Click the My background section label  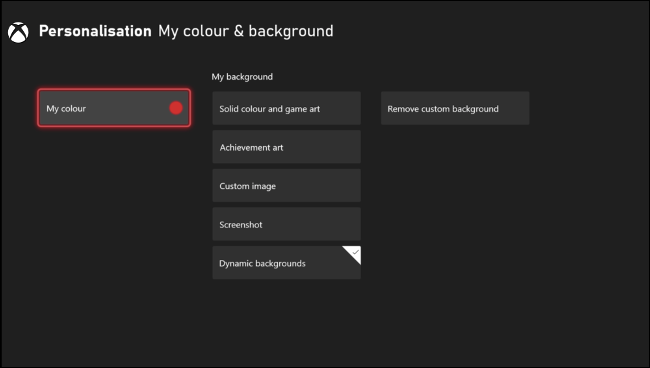(242, 77)
